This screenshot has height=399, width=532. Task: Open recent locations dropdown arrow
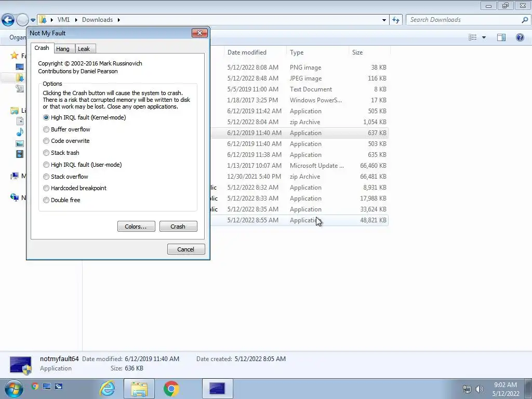point(33,20)
